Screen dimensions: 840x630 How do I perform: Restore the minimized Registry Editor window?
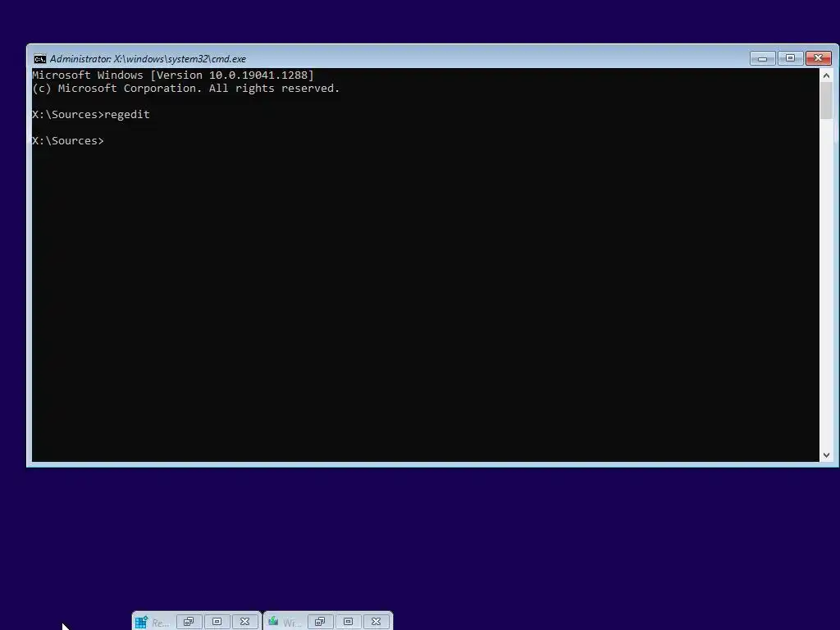189,622
